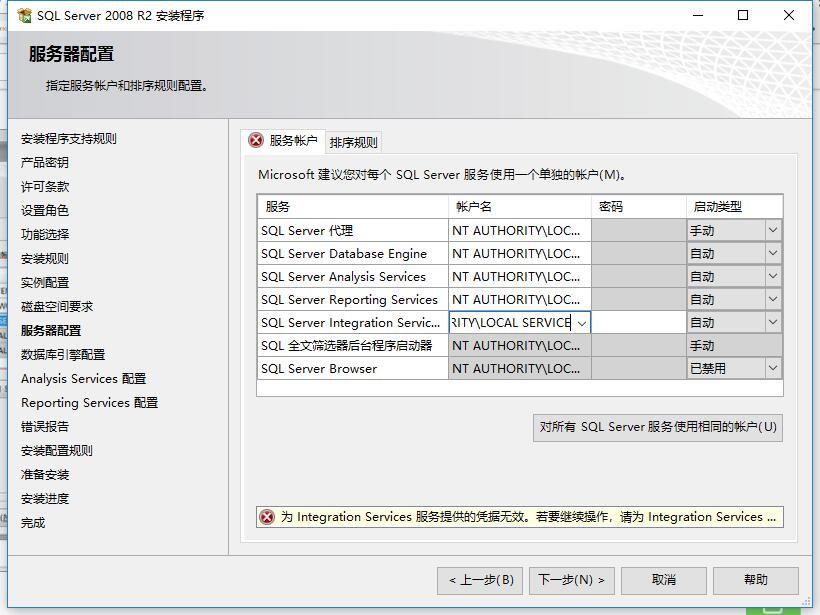
Task: Click the error icon in Integration Services message
Action: tap(267, 517)
